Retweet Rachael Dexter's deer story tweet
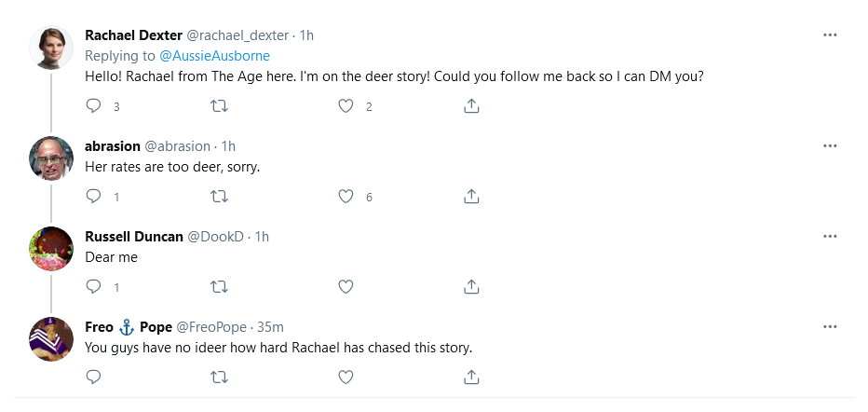The width and height of the screenshot is (868, 412). (220, 106)
